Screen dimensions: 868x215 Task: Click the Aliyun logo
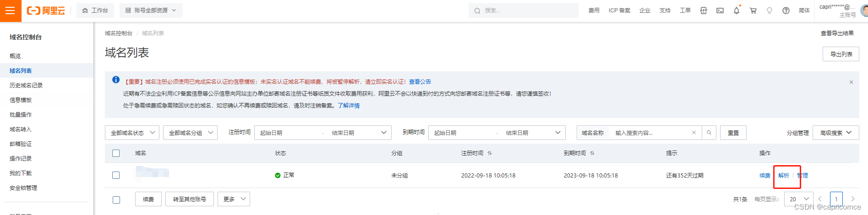pyautogui.click(x=46, y=11)
